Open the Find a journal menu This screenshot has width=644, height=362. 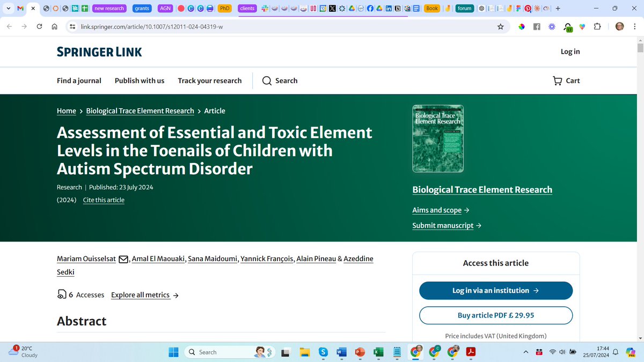coord(78,80)
